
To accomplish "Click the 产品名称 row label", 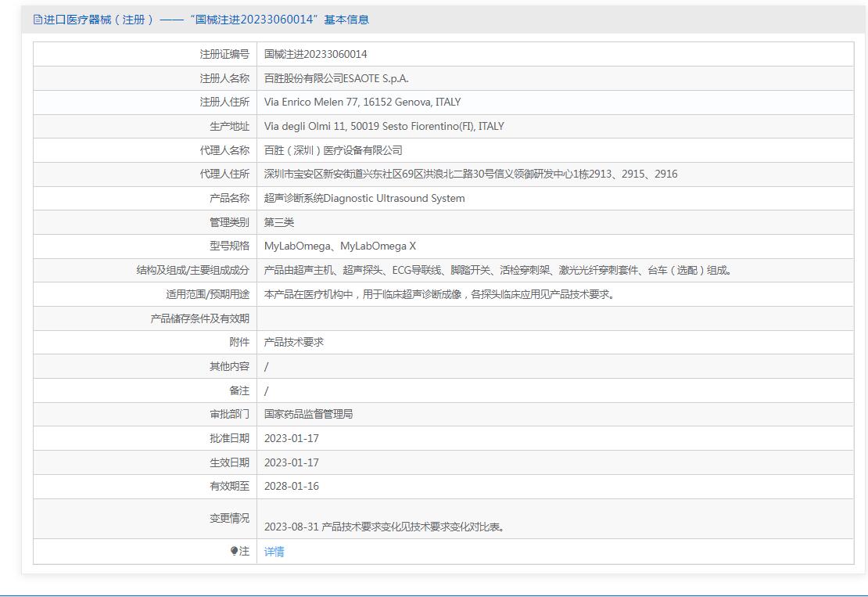I will [230, 198].
